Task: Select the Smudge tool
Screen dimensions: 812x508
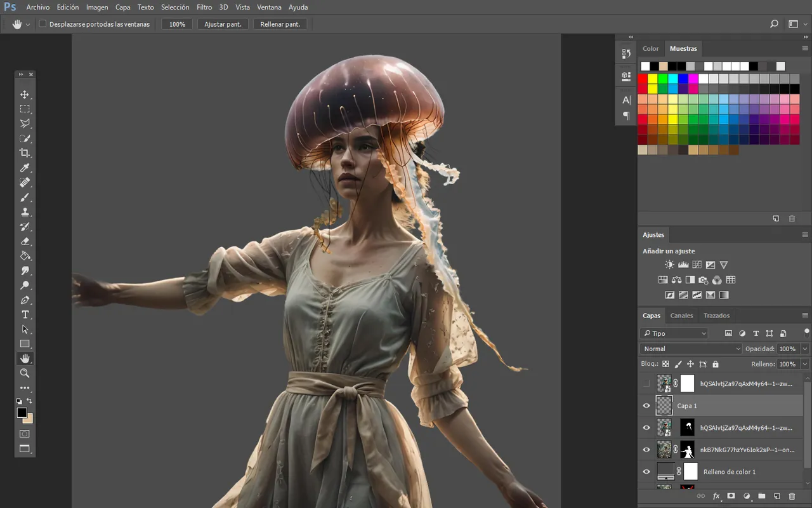Action: 25,271
